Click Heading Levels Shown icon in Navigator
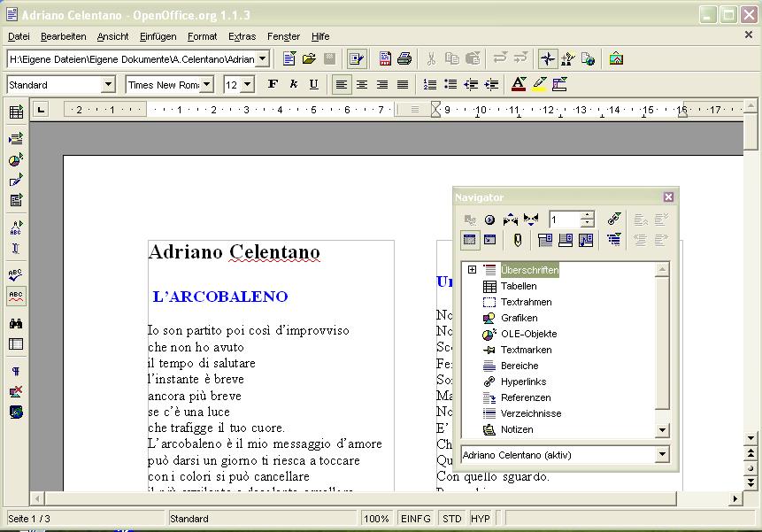The width and height of the screenshot is (762, 532). [x=614, y=240]
